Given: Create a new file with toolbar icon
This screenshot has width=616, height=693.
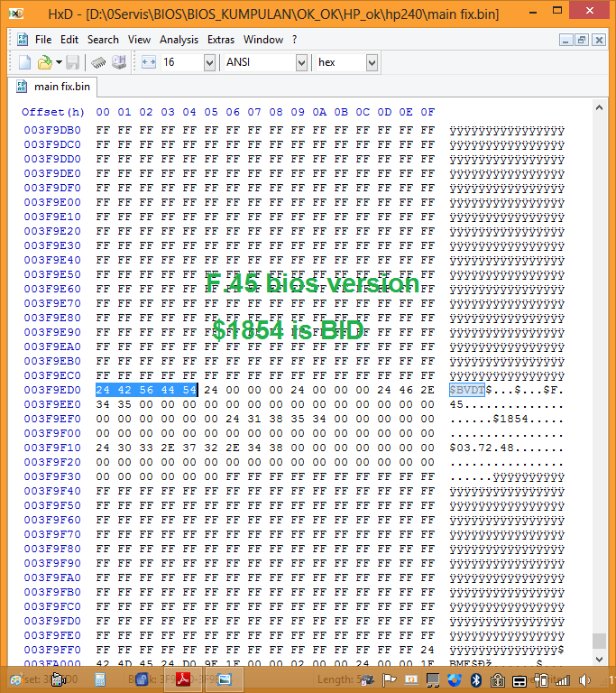Looking at the screenshot, I should click(24, 62).
